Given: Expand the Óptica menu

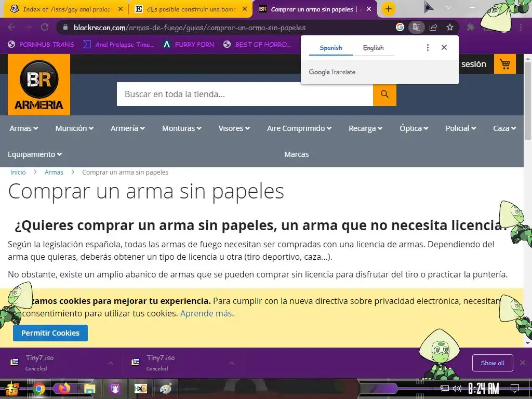Looking at the screenshot, I should pos(414,128).
